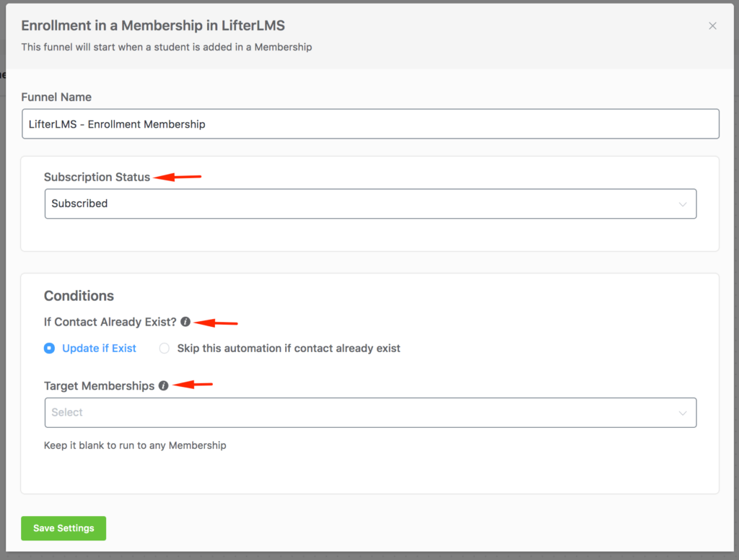Close the enrollment funnel dialog

pos(712,26)
